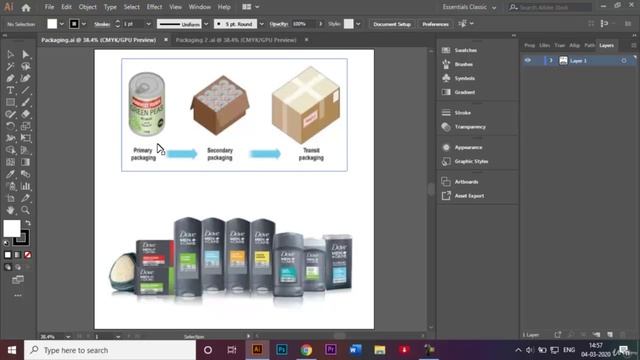Viewport: 640px width, 360px height.
Task: Select the Zoom tool
Action: point(25,210)
